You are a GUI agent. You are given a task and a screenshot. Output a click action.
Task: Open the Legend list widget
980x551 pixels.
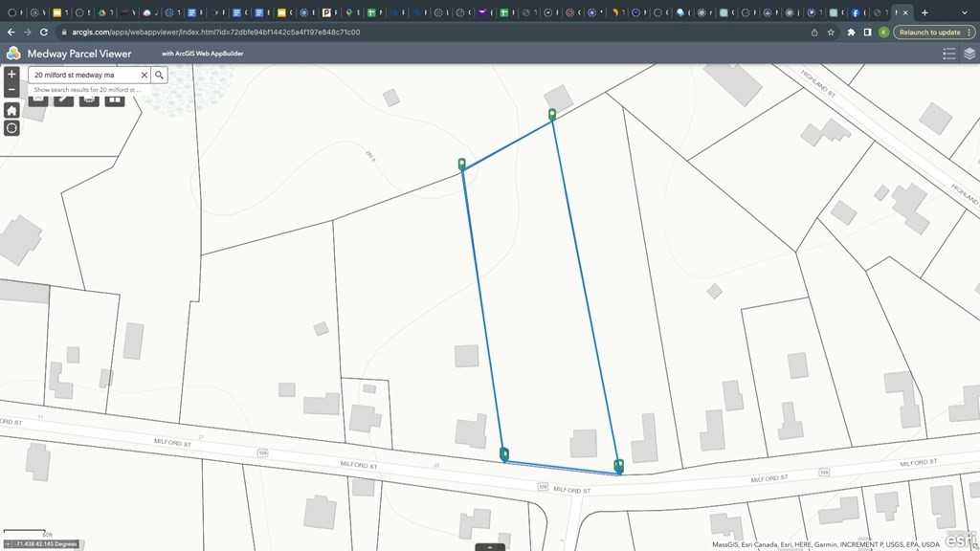pos(949,54)
